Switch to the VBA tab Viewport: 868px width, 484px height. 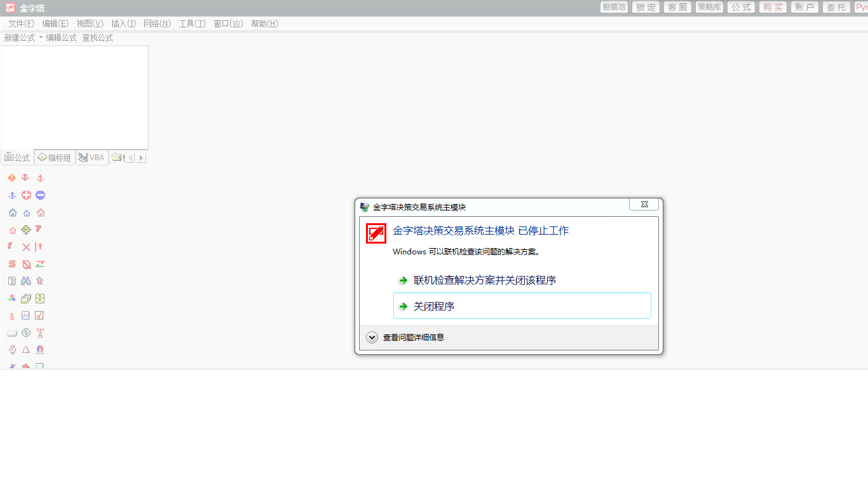point(92,158)
